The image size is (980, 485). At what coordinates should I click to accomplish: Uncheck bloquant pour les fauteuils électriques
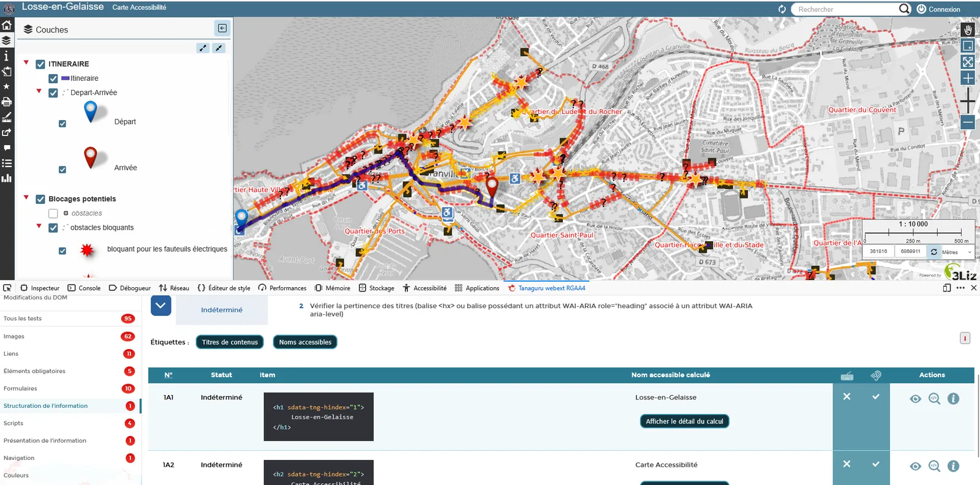pyautogui.click(x=62, y=251)
